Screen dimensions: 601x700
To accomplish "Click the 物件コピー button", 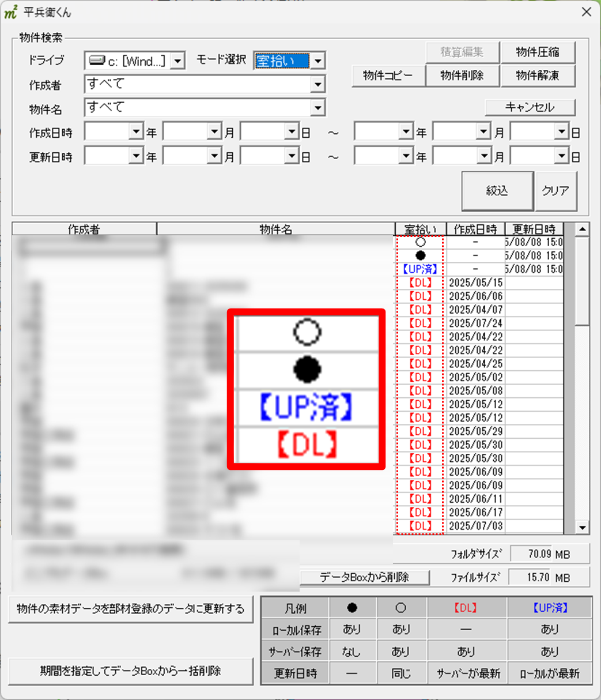I will click(x=388, y=76).
